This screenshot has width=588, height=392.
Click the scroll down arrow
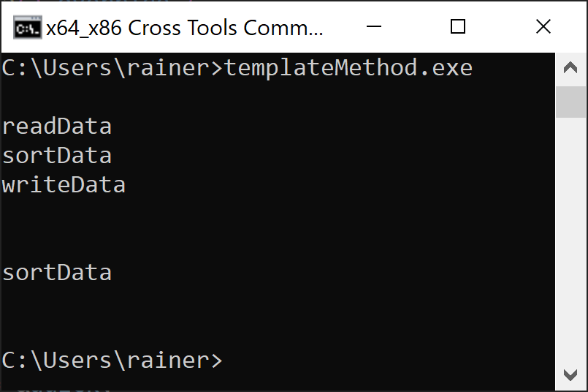click(570, 374)
